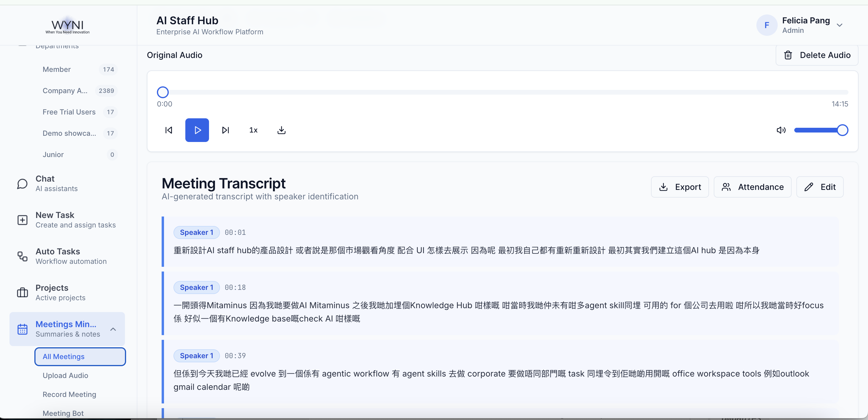
Task: Seek audio progress bar handle
Action: click(163, 92)
